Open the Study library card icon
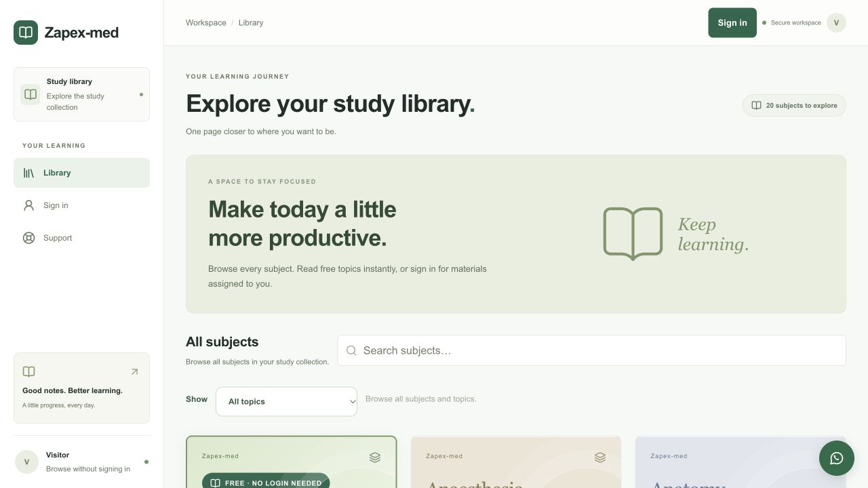868x488 pixels. tap(31, 94)
